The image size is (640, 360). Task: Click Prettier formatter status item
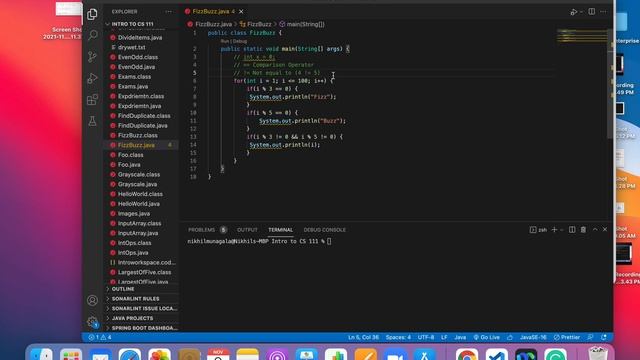567,338
